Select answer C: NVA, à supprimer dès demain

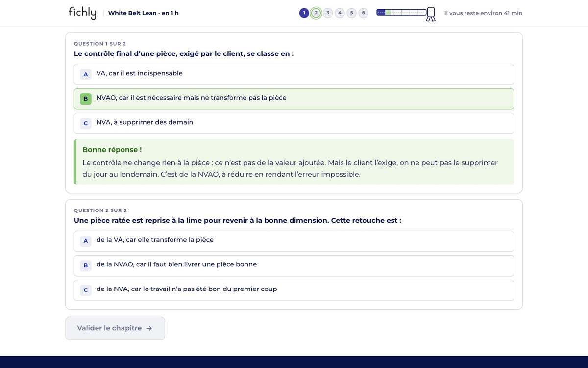pyautogui.click(x=294, y=123)
